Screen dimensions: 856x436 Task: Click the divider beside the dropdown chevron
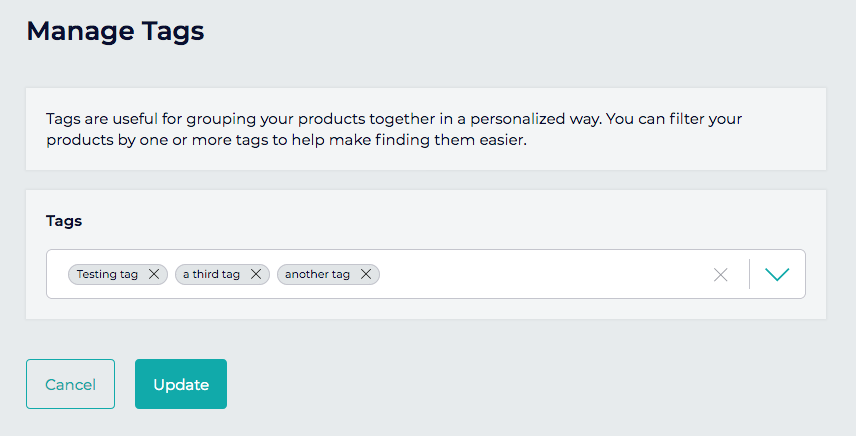tap(749, 274)
